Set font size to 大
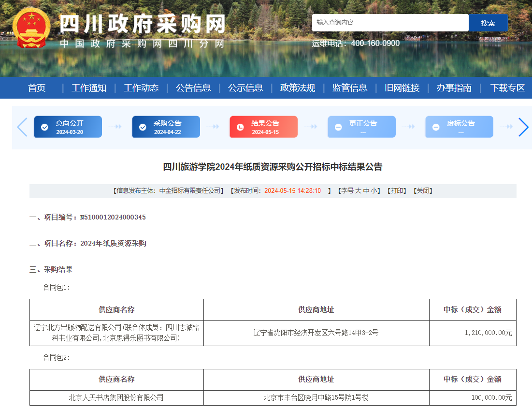532x409 pixels. (358, 191)
